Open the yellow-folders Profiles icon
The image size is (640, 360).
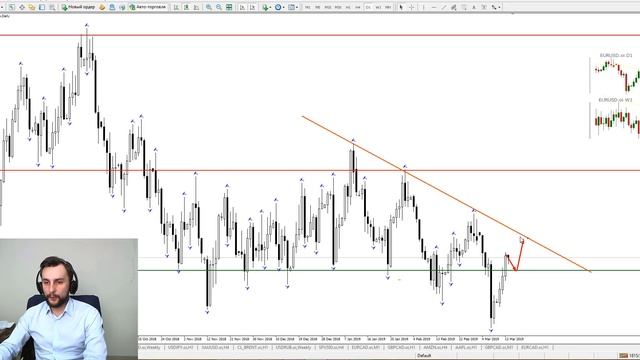point(31,7)
